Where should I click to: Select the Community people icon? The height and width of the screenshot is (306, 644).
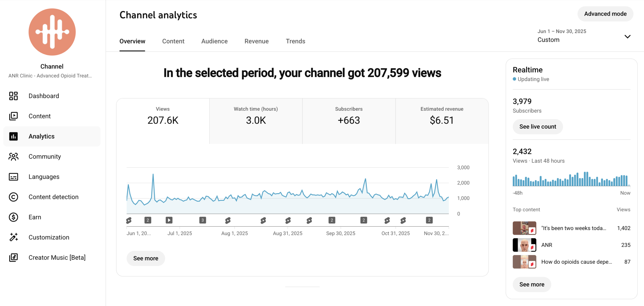[13, 157]
